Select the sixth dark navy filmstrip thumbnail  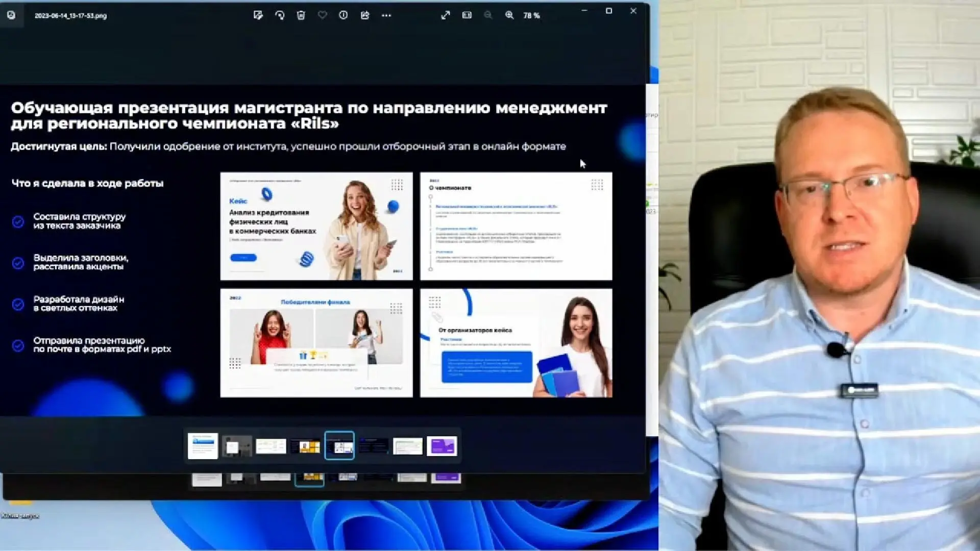[374, 446]
